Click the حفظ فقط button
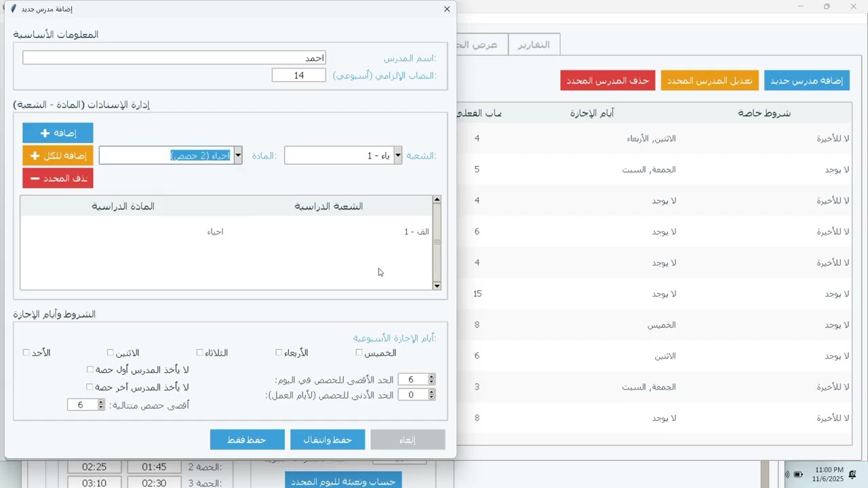Screen dimensions: 868x488 247,440
